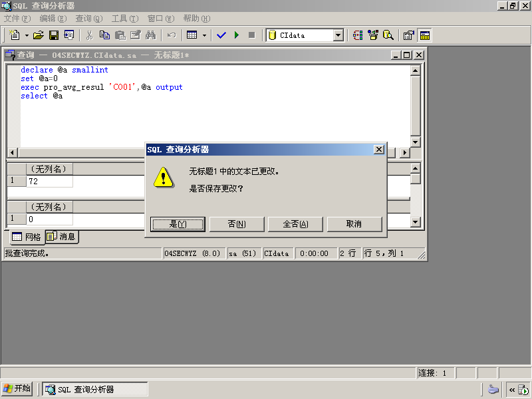The image size is (532, 399).
Task: Select the result cell containing 72
Action: point(49,181)
